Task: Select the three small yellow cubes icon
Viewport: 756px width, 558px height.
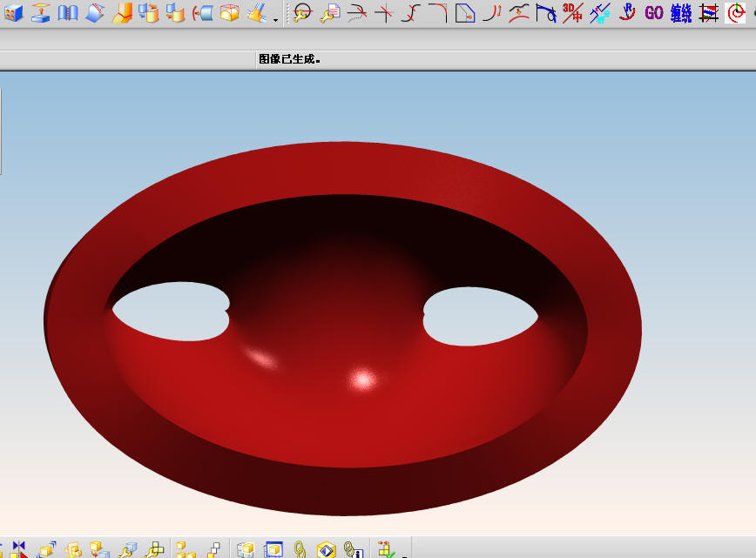Action: click(186, 549)
